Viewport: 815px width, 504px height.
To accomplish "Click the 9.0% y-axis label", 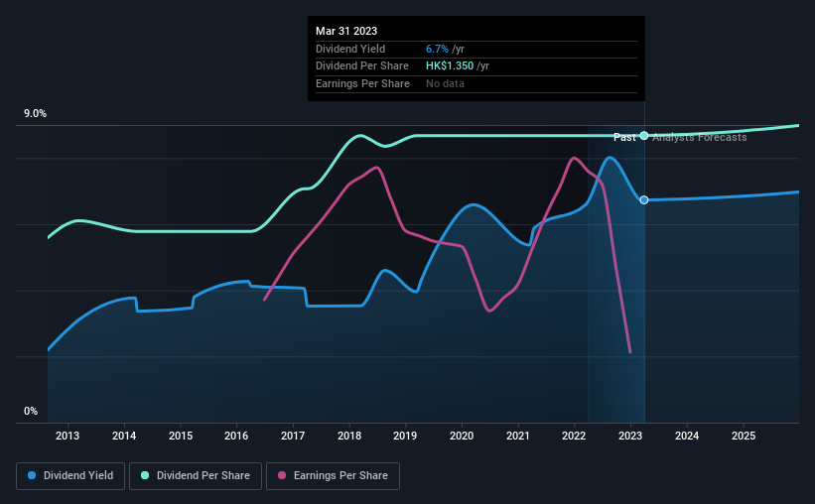I will (35, 114).
